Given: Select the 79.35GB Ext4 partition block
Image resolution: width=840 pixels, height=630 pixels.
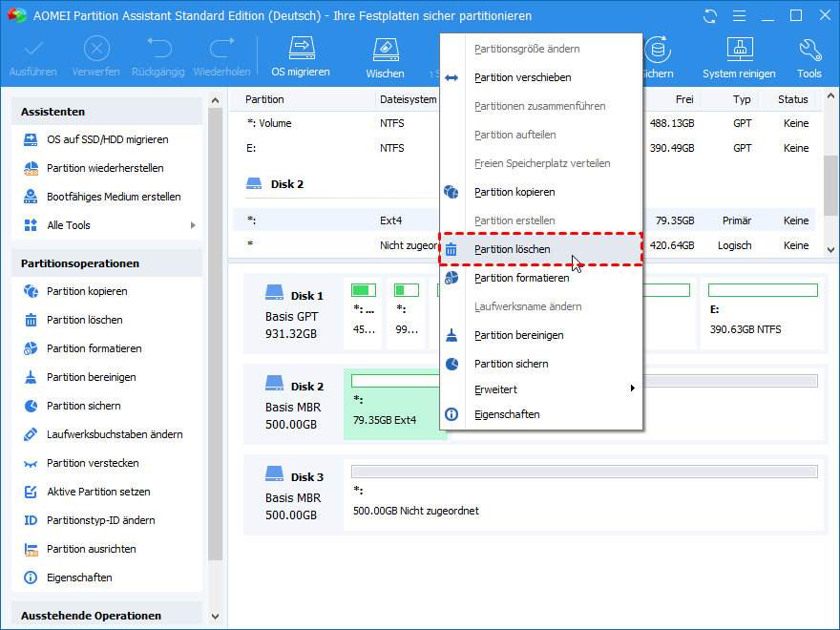Looking at the screenshot, I should point(395,405).
